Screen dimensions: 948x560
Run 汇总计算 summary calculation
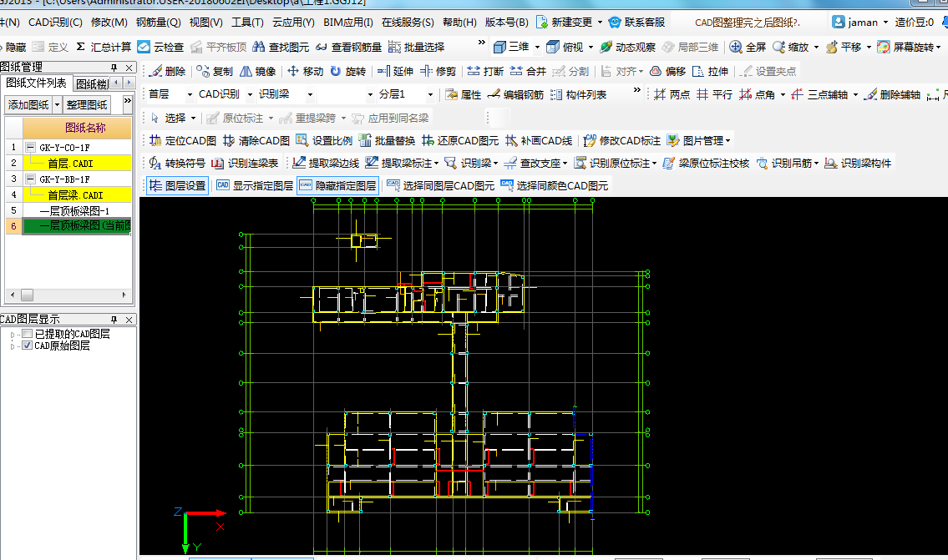pyautogui.click(x=104, y=47)
